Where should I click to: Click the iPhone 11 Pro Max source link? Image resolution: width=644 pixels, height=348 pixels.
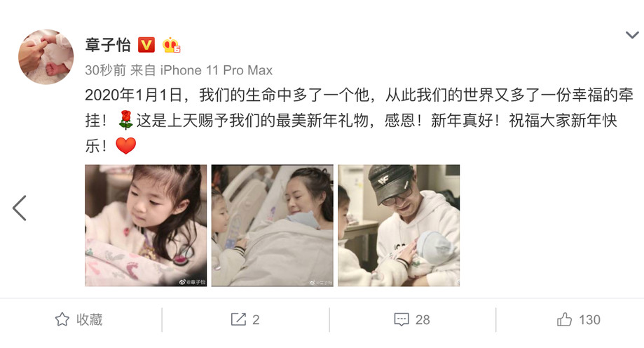217,70
